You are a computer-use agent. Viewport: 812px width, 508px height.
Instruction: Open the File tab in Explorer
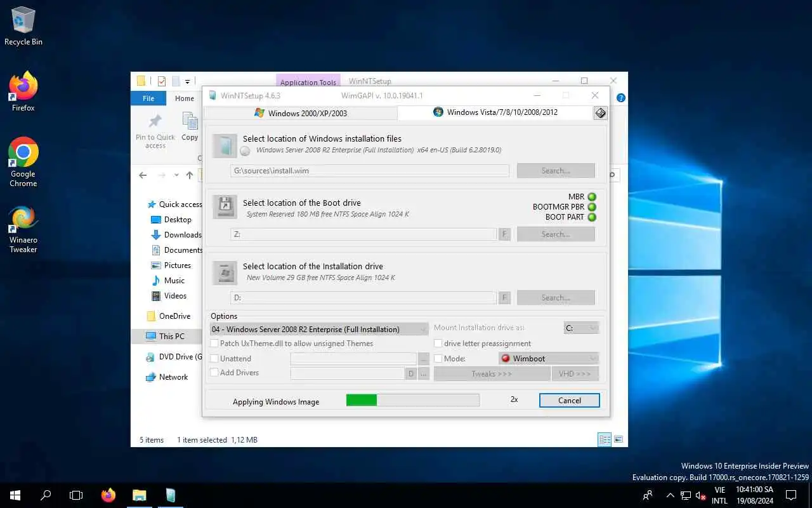click(148, 98)
